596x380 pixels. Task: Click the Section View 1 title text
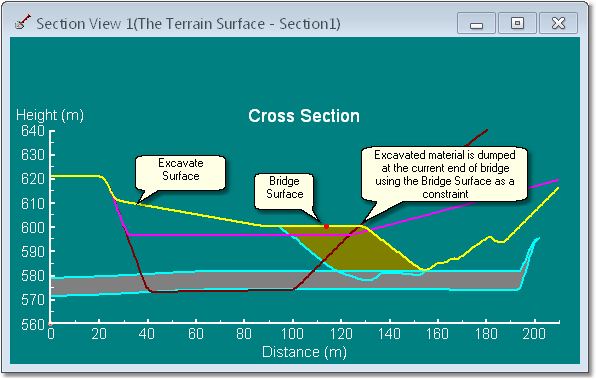[188, 24]
